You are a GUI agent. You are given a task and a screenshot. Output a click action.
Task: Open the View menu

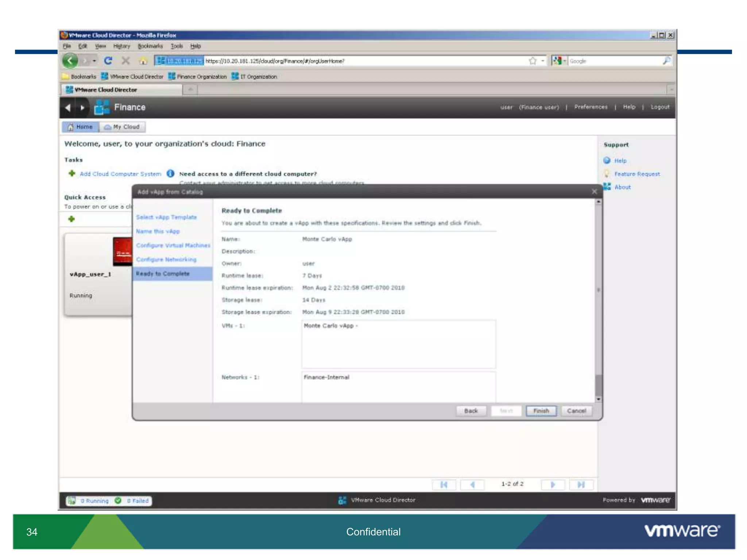tap(100, 46)
